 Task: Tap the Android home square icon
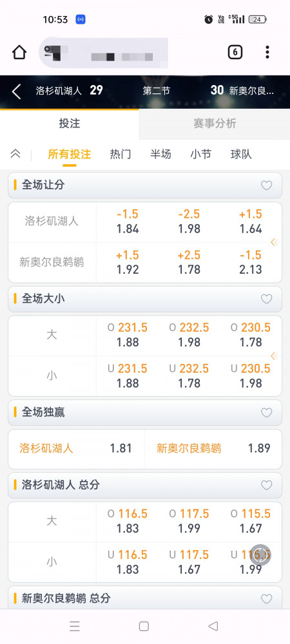pyautogui.click(x=144, y=626)
